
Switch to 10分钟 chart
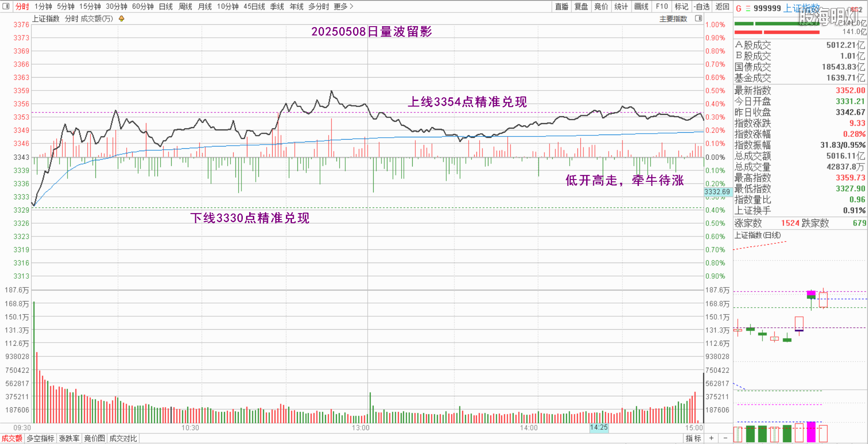228,6
